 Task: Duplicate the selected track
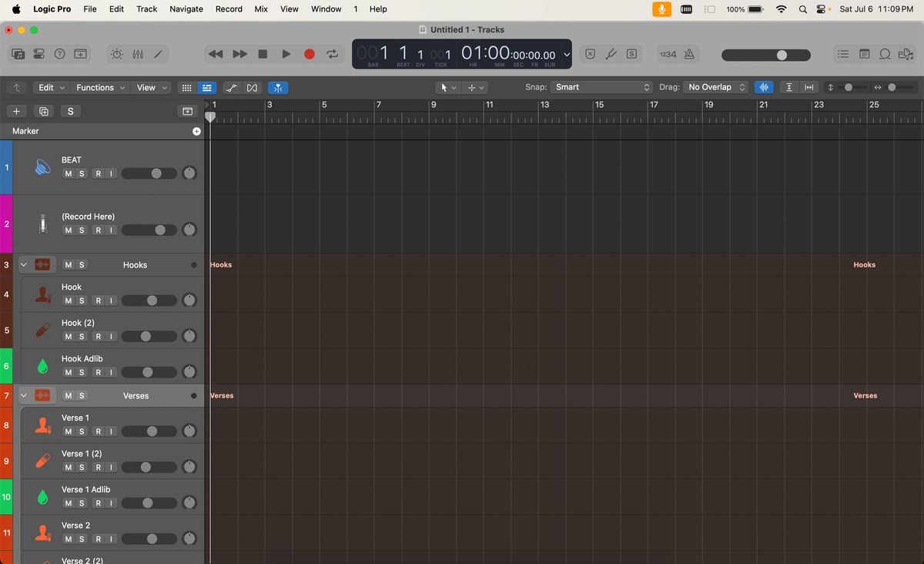click(x=44, y=112)
